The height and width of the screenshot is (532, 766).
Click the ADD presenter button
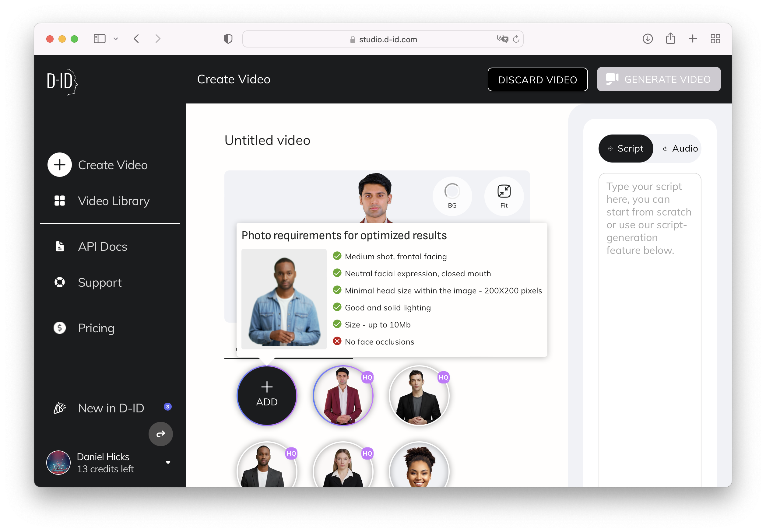click(266, 395)
